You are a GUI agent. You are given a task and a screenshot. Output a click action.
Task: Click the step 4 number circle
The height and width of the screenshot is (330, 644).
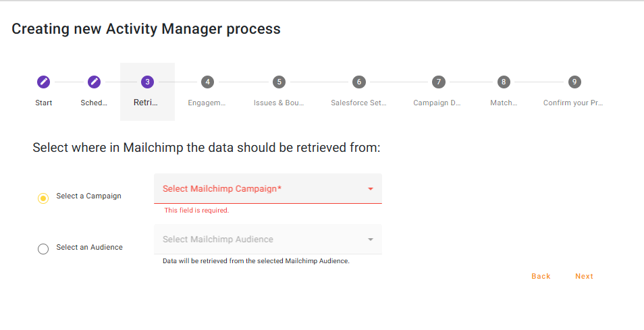click(x=207, y=82)
